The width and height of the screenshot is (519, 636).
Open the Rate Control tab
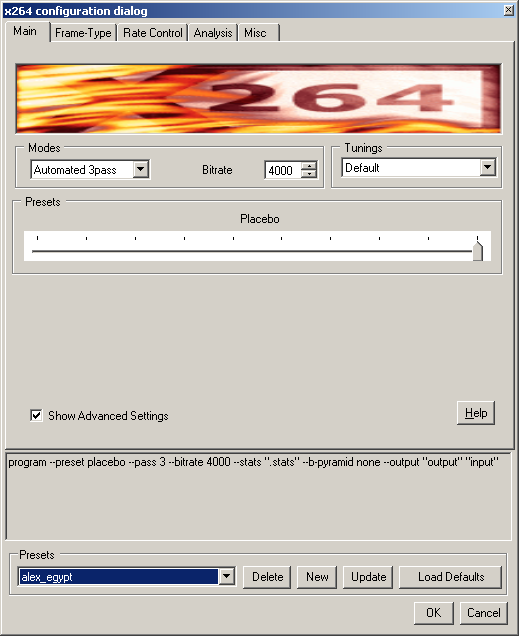pyautogui.click(x=153, y=33)
